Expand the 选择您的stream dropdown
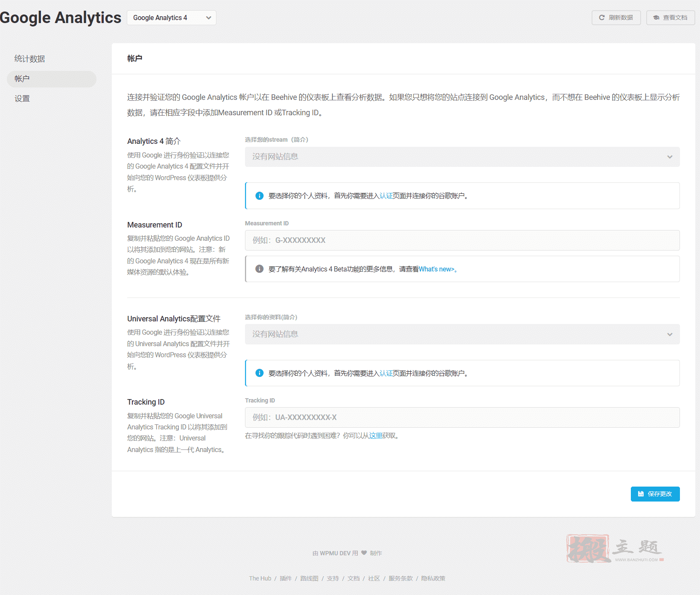This screenshot has height=595, width=700. (462, 157)
